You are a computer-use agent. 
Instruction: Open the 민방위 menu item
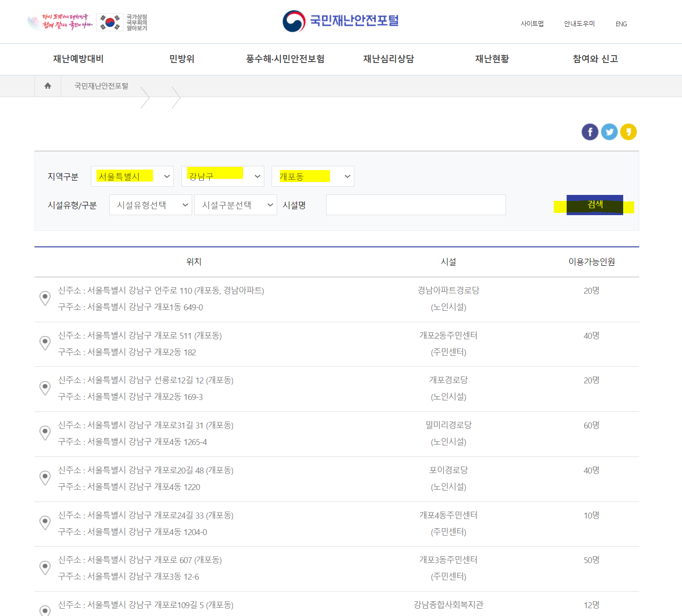181,59
